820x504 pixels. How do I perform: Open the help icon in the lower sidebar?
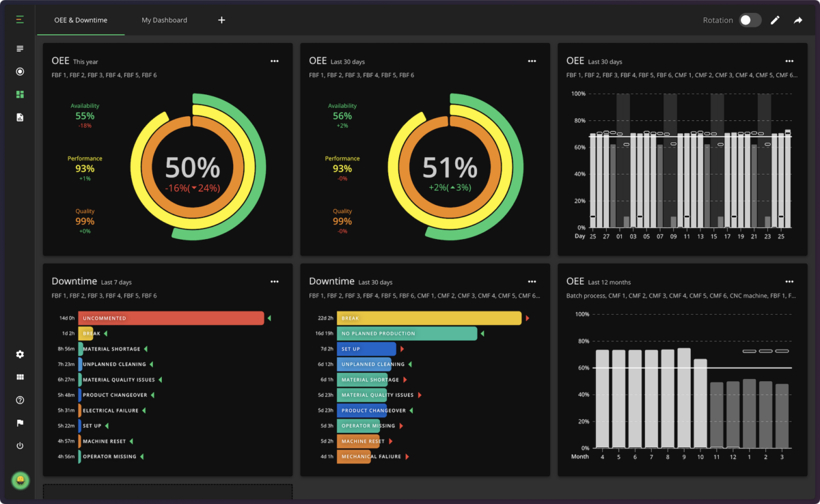click(x=19, y=400)
